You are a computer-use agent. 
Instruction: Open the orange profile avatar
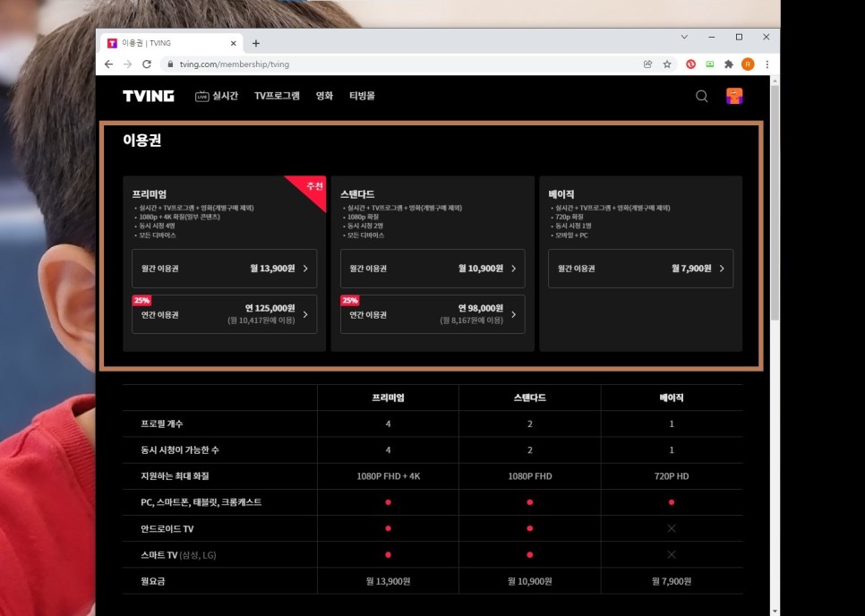pyautogui.click(x=734, y=96)
